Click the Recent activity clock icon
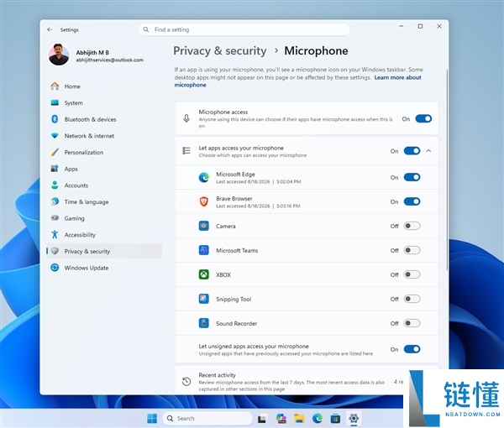The image size is (504, 428). click(x=186, y=382)
